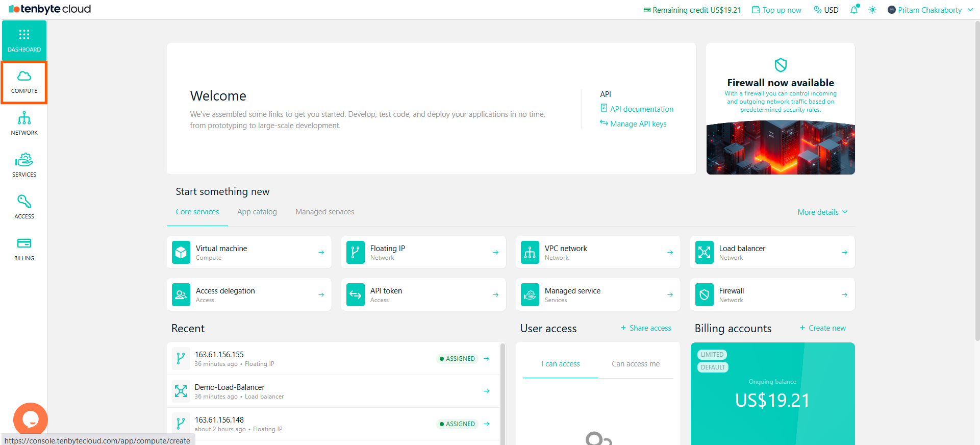Open the Manage API keys link
980x445 pixels.
point(633,123)
